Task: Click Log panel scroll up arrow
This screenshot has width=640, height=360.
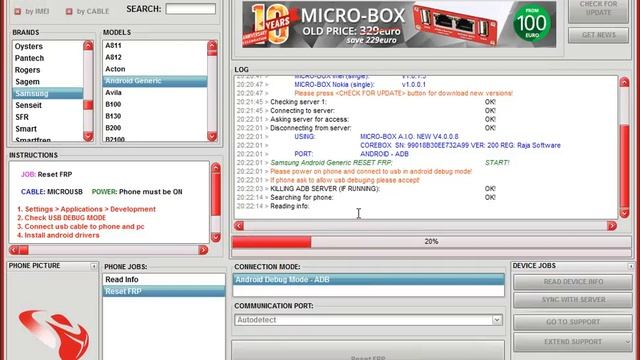Action: pos(624,82)
